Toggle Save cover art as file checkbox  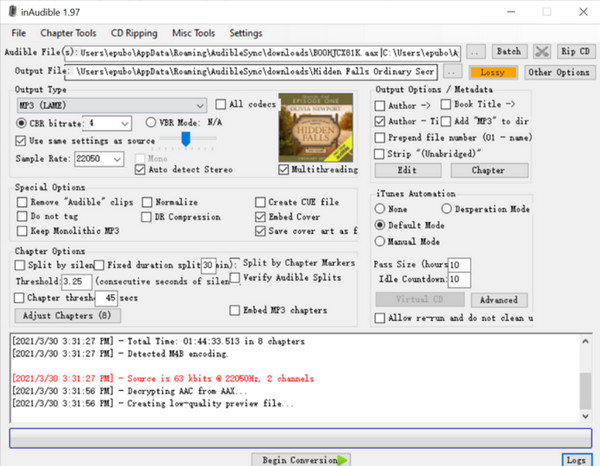tap(260, 231)
